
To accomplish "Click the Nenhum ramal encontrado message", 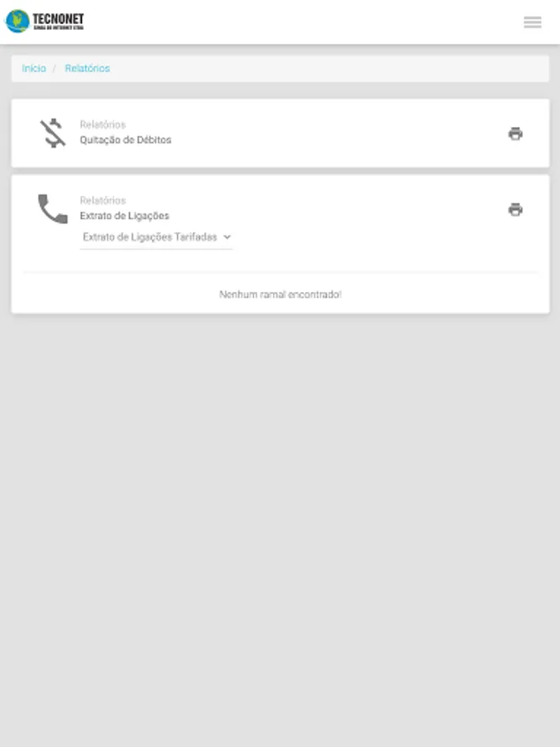I will [x=280, y=295].
